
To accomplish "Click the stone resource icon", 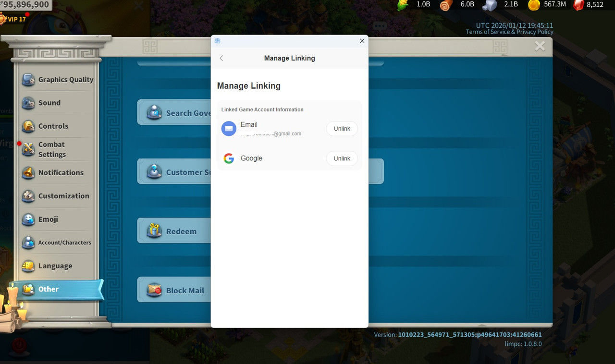I will [x=490, y=5].
